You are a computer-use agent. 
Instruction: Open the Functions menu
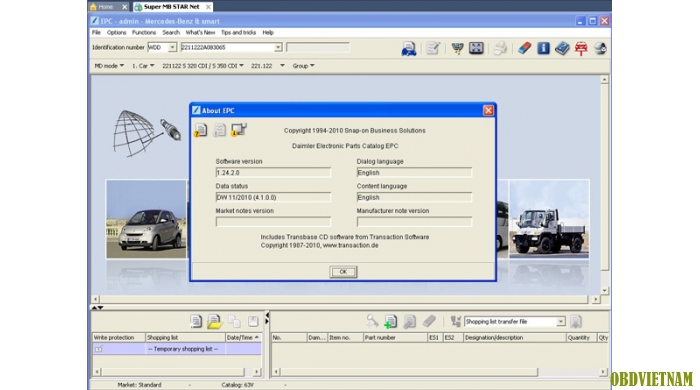click(144, 33)
